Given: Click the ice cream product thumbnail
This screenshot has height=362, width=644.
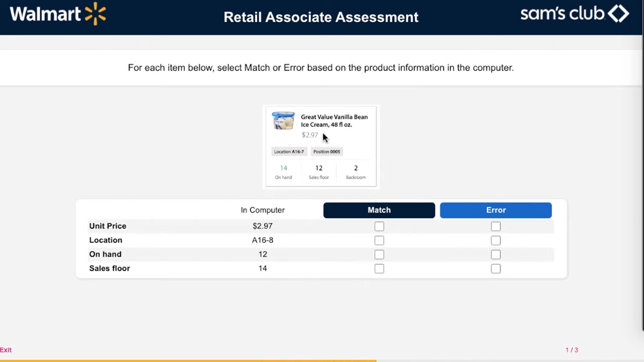Looking at the screenshot, I should 283,120.
